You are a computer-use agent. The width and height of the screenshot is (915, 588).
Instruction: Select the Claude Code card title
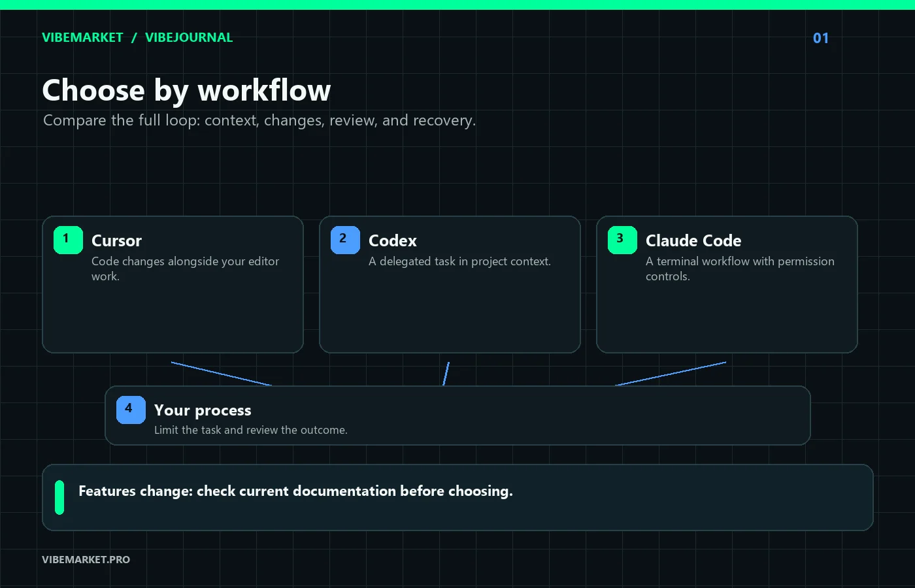coord(693,240)
